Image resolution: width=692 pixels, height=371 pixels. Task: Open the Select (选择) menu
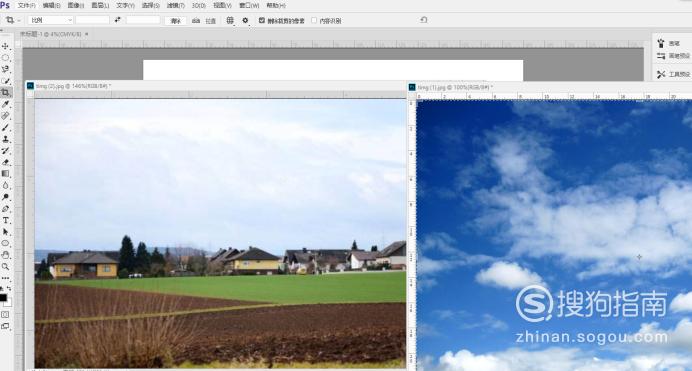150,6
